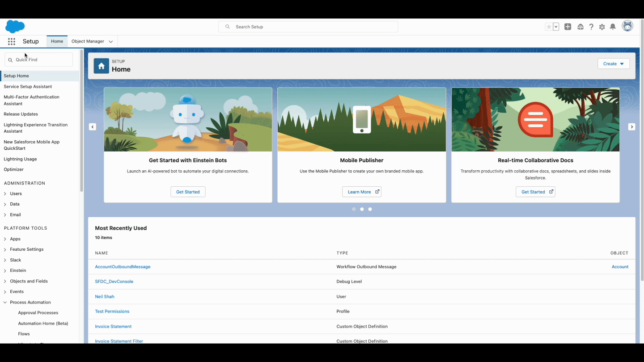This screenshot has height=362, width=644.
Task: Open the App Launcher grid icon
Action: [11, 41]
